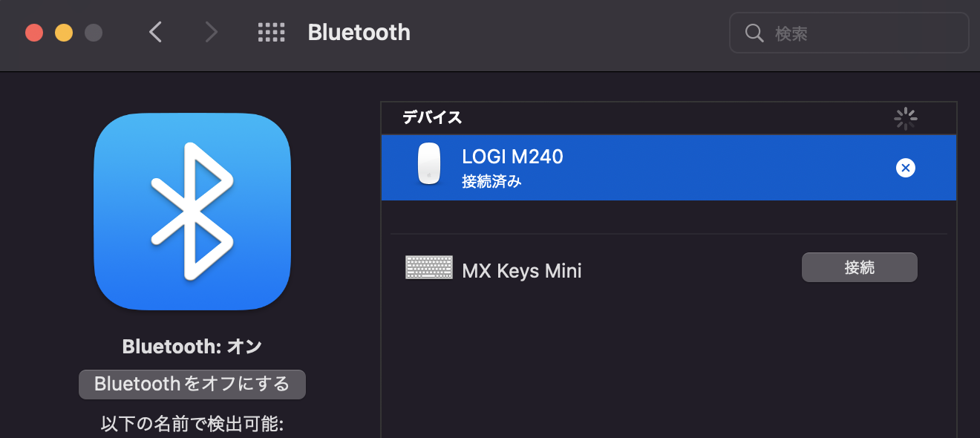980x438 pixels.
Task: Click the Bluetooth: オン status label
Action: click(192, 347)
